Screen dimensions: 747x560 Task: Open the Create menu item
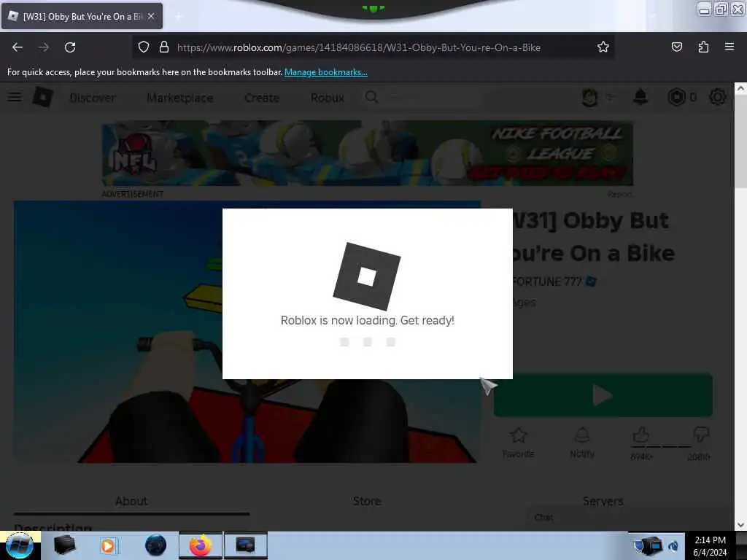(x=262, y=98)
